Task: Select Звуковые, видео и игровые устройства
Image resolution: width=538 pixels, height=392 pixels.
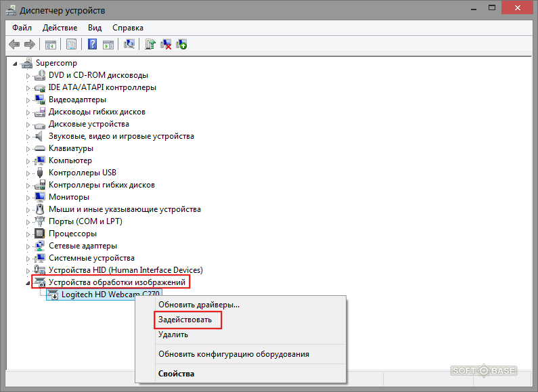Action: pyautogui.click(x=121, y=136)
